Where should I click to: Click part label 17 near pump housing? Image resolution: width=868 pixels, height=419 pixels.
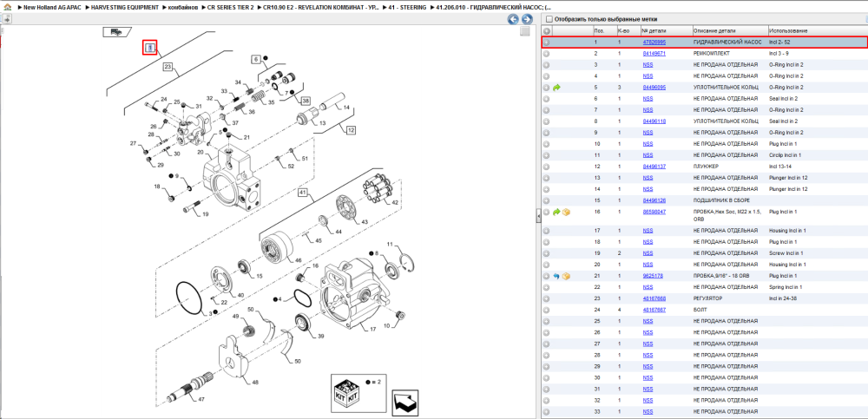point(372,329)
